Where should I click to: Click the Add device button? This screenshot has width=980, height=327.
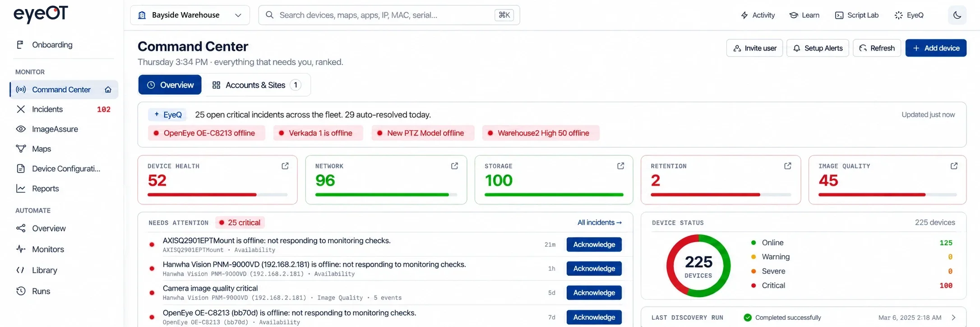(936, 48)
